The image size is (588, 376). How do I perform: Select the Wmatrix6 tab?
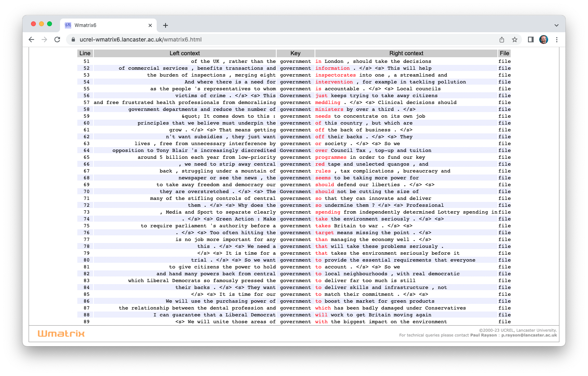105,25
